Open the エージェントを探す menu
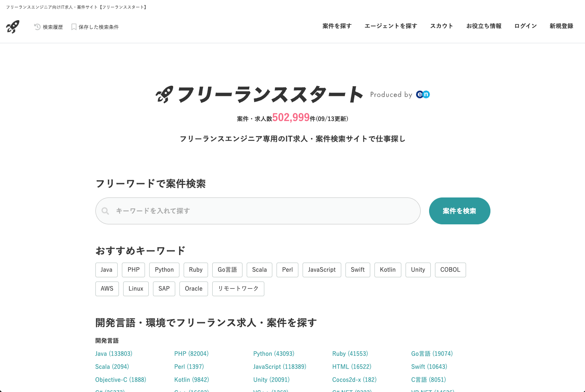Screen dimensions: 585x392 pos(390,26)
